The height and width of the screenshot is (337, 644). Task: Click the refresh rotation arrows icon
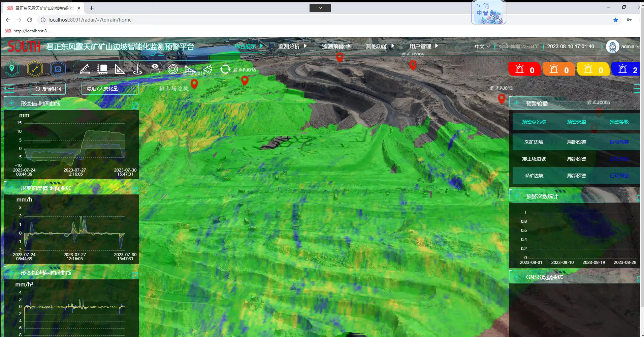[225, 69]
